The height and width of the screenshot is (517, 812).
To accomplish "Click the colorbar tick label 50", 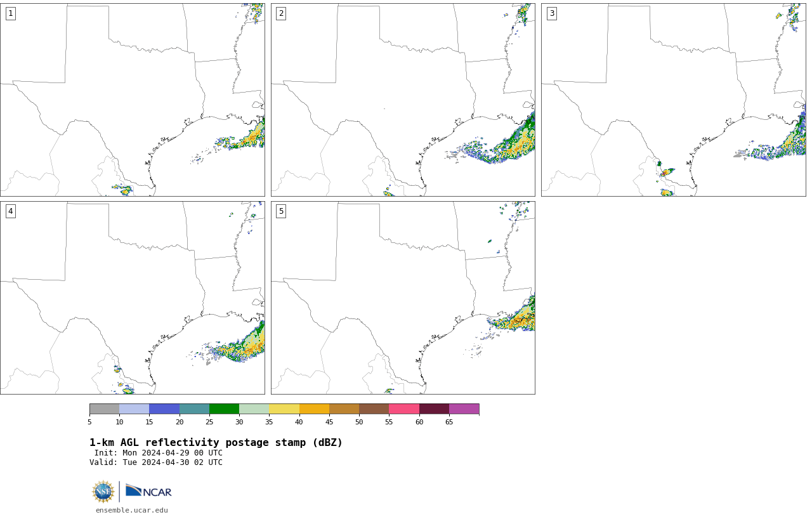I will [x=359, y=422].
